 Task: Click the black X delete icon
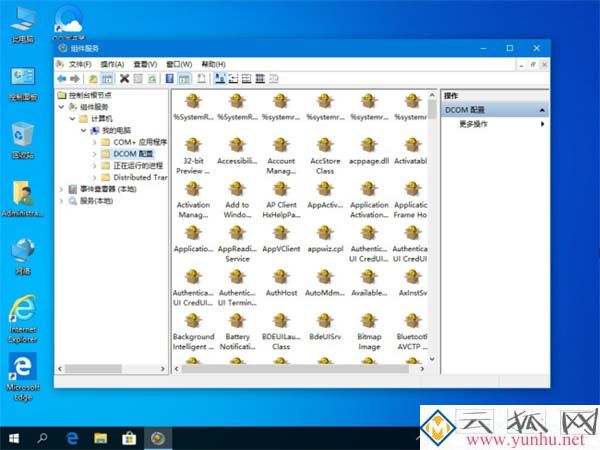pos(124,79)
